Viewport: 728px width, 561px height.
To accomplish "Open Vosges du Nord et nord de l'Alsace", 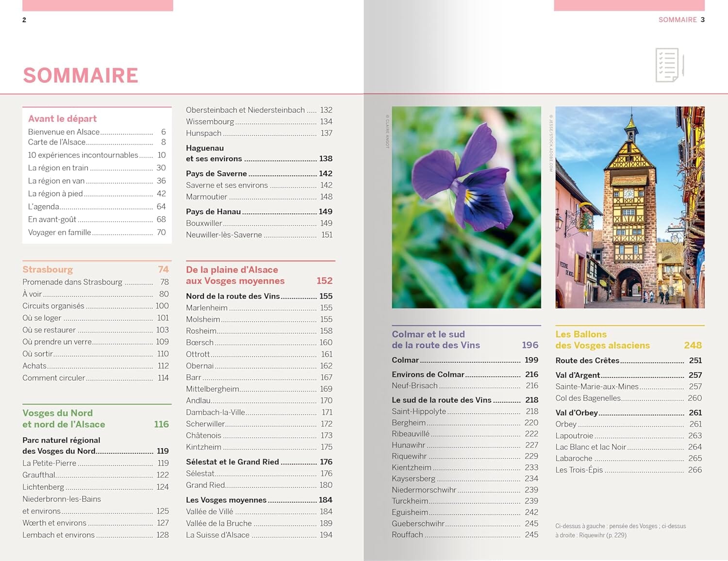I will point(64,418).
